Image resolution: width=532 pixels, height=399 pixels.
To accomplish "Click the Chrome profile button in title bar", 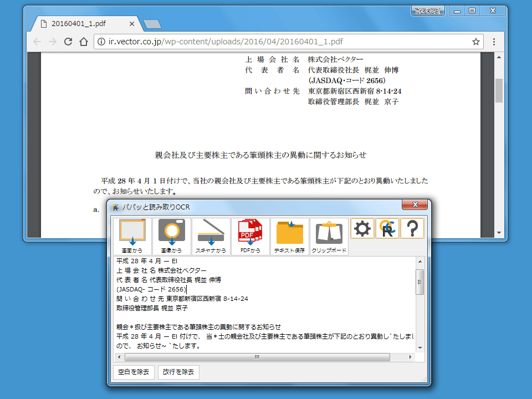I will pos(428,11).
